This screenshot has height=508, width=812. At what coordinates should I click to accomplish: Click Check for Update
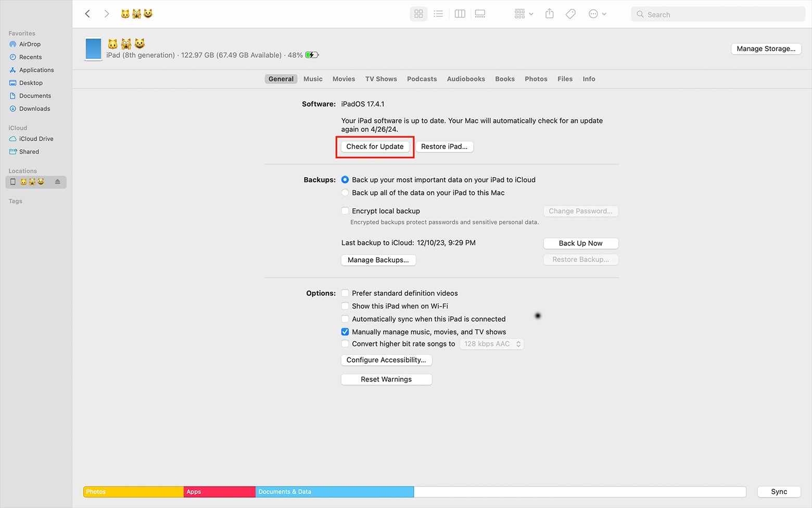(x=375, y=146)
